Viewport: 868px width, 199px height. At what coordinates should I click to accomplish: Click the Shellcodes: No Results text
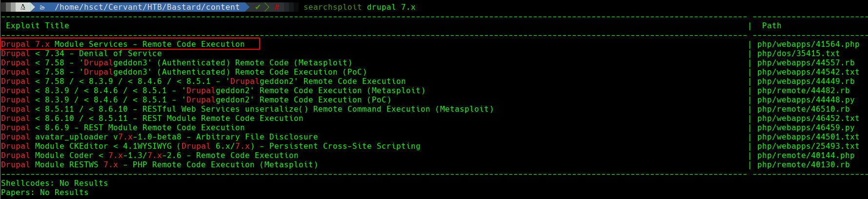tap(54, 183)
